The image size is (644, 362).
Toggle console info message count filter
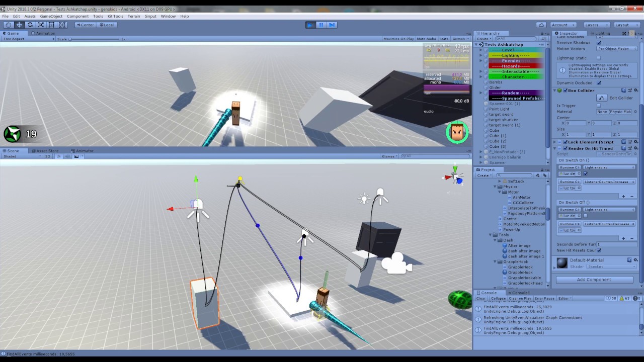pos(611,298)
